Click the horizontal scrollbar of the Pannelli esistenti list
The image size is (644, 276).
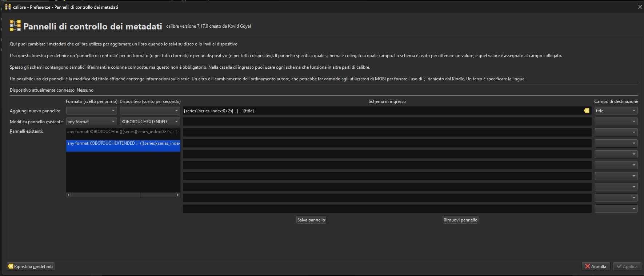tap(123, 195)
